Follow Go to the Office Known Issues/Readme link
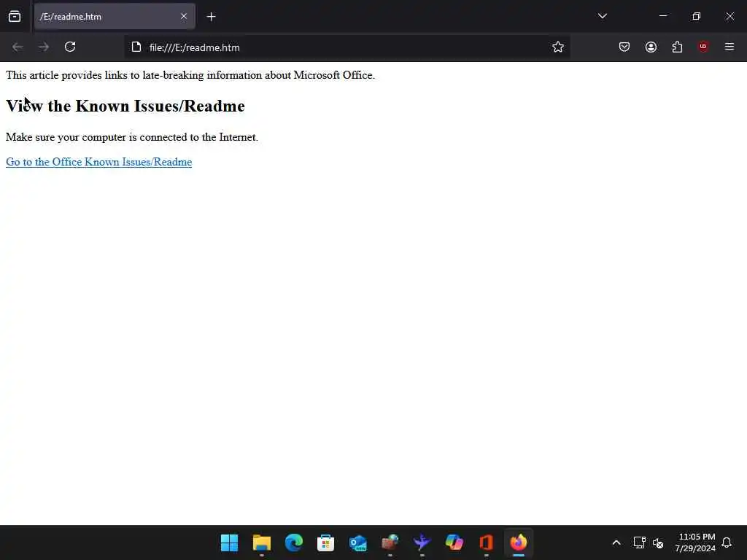Image resolution: width=747 pixels, height=560 pixels. tap(98, 162)
